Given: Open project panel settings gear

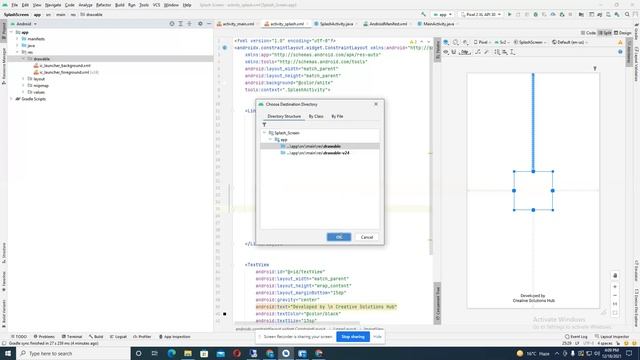Looking at the screenshot, I should (200, 24).
